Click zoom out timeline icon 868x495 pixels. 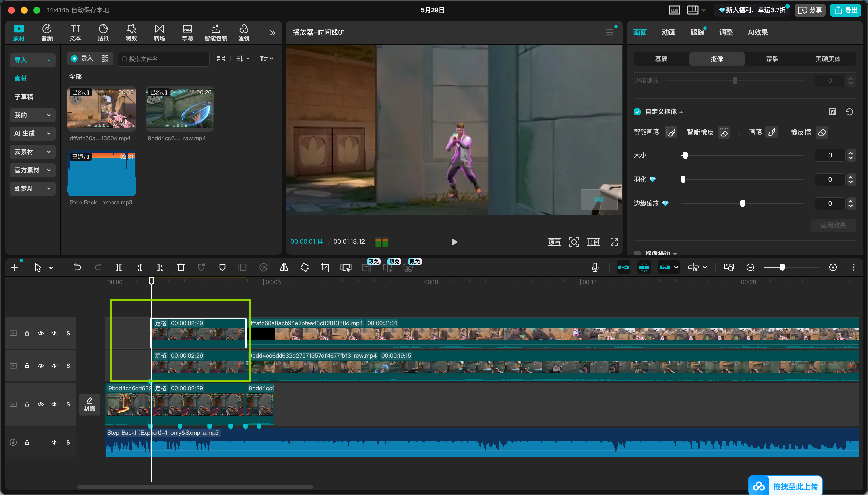tap(750, 267)
